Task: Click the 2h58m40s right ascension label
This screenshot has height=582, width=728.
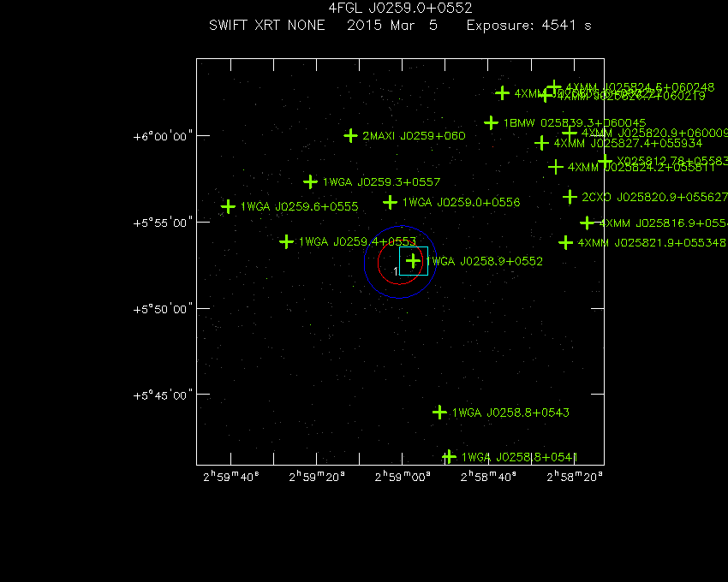Action: point(488,477)
